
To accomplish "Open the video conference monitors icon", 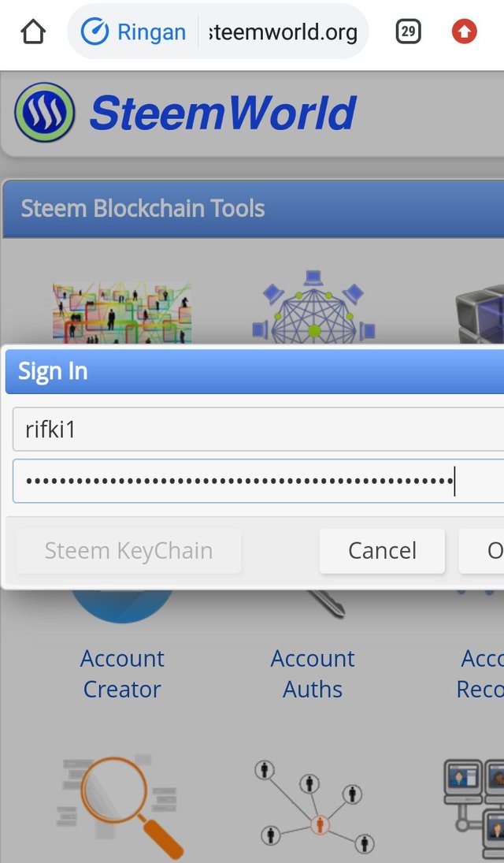I will [474, 808].
